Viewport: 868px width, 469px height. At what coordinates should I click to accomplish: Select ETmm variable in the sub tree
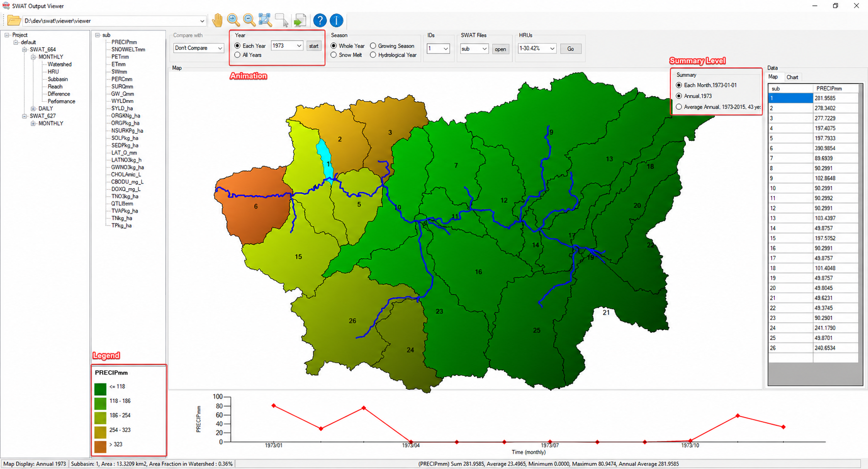(x=119, y=65)
